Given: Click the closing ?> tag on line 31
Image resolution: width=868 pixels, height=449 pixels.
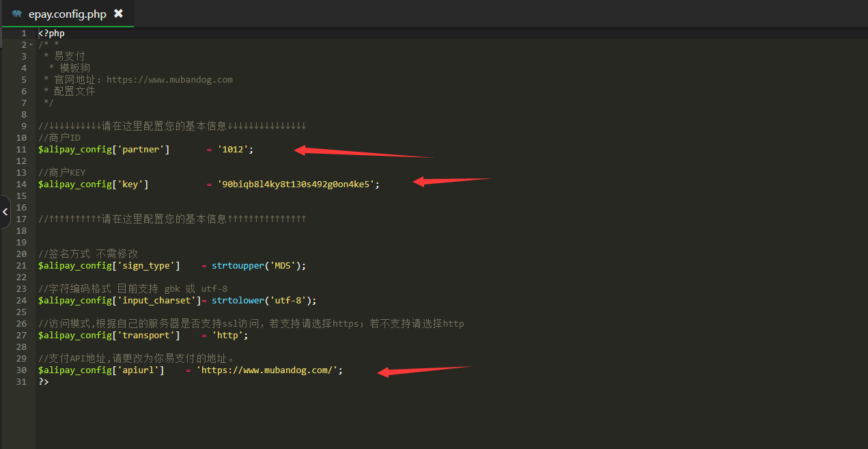Looking at the screenshot, I should [44, 382].
